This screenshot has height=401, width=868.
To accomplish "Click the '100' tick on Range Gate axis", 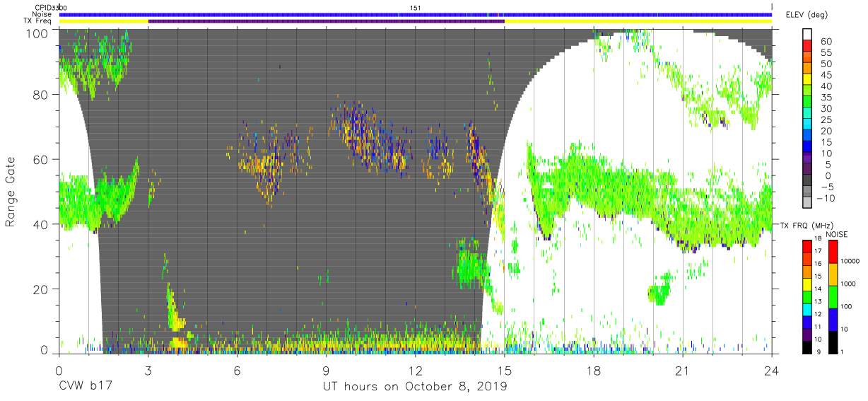I will (38, 33).
